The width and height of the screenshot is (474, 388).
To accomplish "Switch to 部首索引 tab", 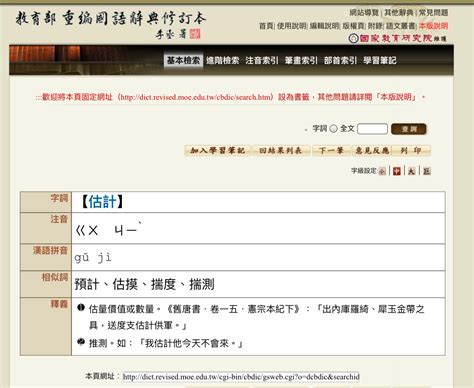I will click(340, 61).
